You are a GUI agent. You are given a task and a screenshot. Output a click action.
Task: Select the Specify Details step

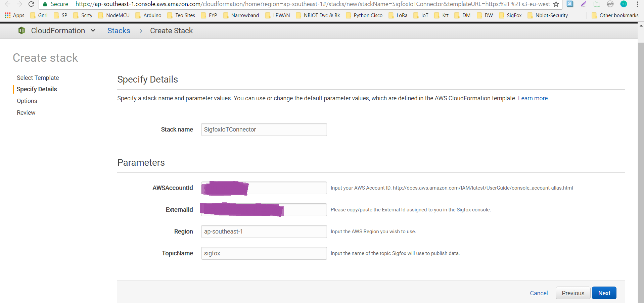pos(37,89)
